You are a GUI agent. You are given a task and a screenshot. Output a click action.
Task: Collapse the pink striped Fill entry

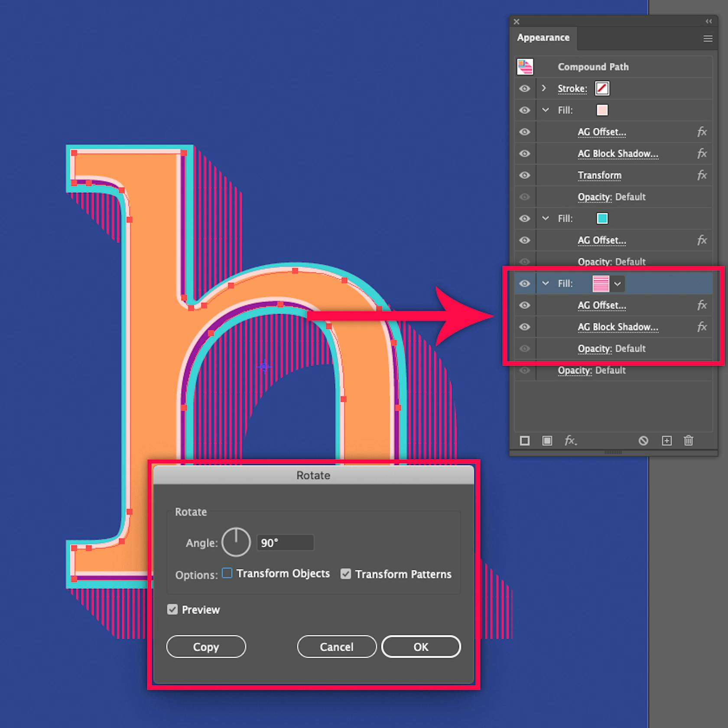point(545,283)
